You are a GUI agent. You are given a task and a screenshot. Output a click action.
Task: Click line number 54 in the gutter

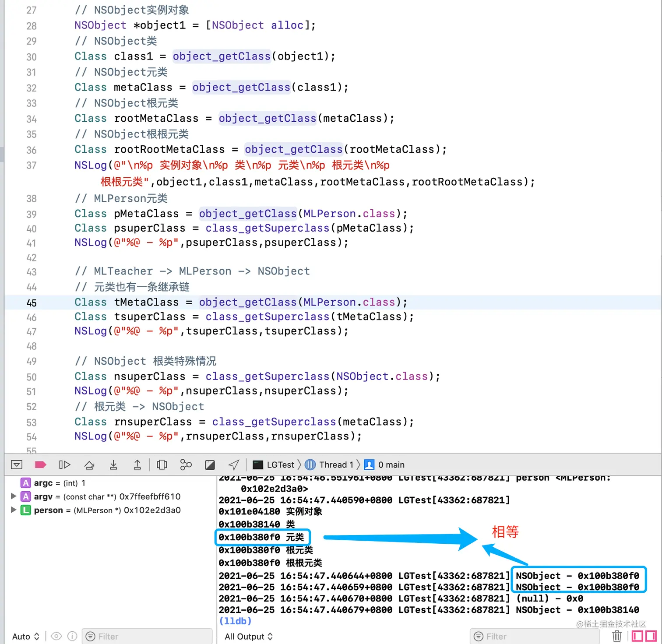(32, 437)
